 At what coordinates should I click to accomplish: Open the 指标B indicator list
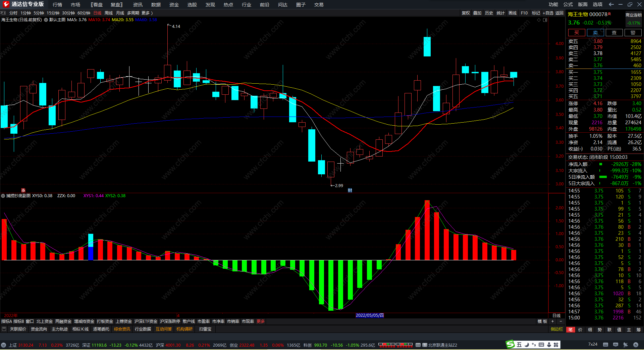click(19, 321)
